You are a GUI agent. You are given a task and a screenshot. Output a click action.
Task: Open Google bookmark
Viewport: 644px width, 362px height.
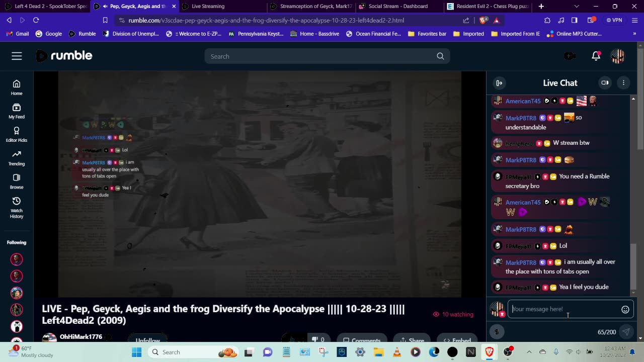[x=49, y=34]
